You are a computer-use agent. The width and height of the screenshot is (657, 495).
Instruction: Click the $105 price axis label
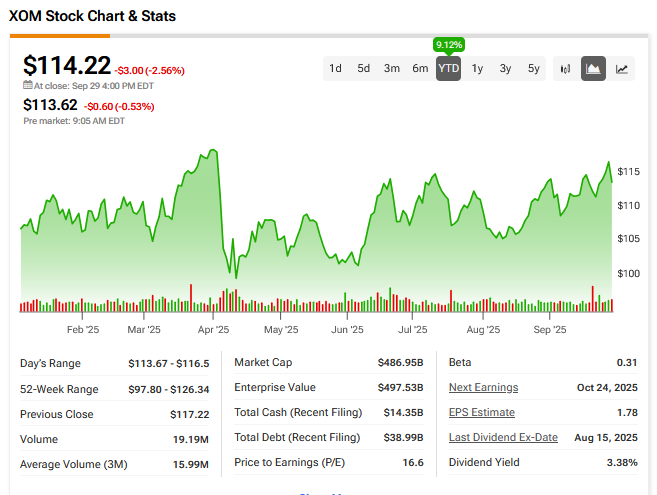coord(629,238)
